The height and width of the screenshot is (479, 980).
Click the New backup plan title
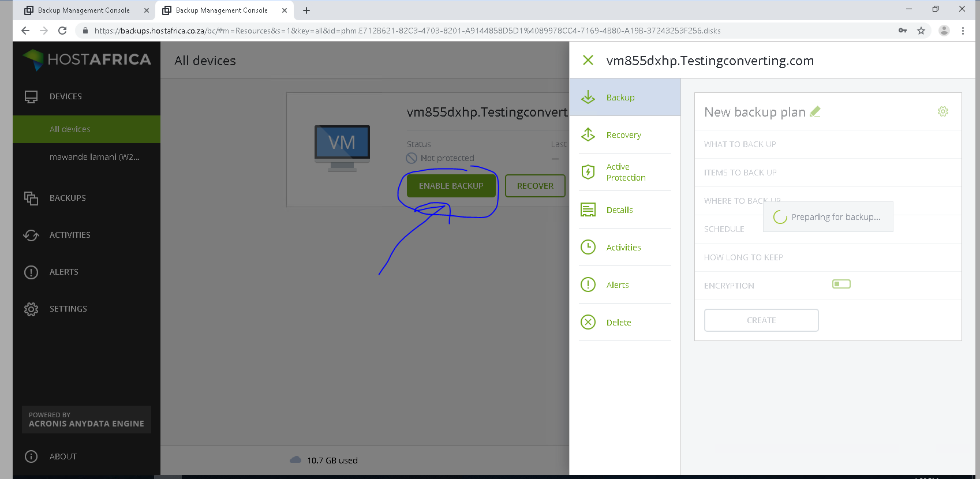[755, 112]
